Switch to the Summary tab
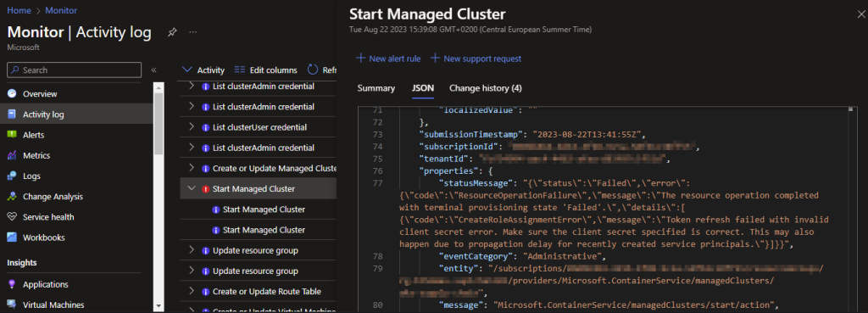Viewport: 868px width, 313px height. click(x=376, y=88)
